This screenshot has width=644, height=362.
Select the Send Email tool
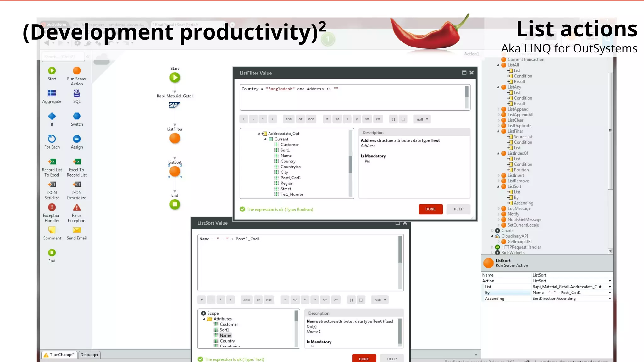[x=77, y=233]
